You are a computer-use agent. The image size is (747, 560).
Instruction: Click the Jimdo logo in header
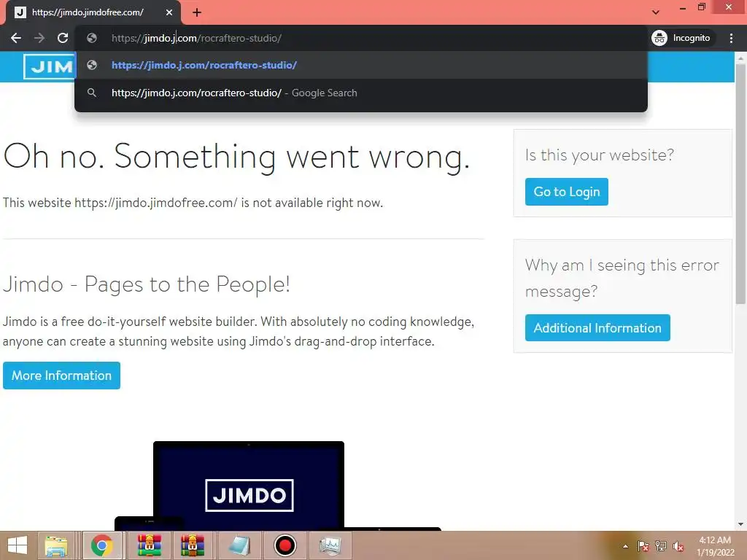pos(49,66)
